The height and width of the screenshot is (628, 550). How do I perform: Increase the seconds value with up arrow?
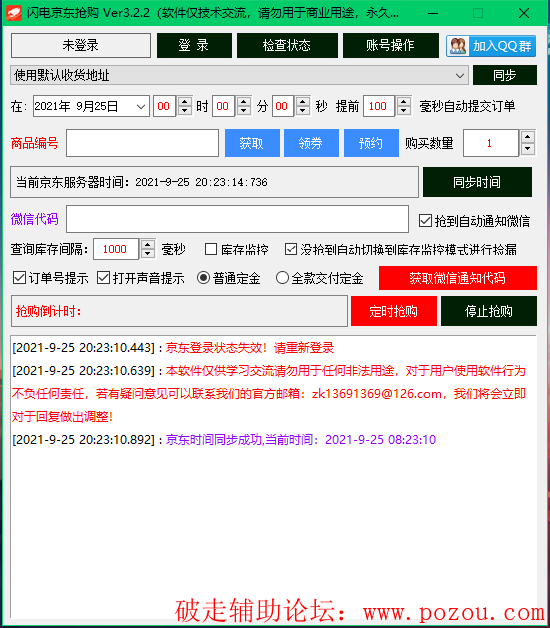[303, 102]
